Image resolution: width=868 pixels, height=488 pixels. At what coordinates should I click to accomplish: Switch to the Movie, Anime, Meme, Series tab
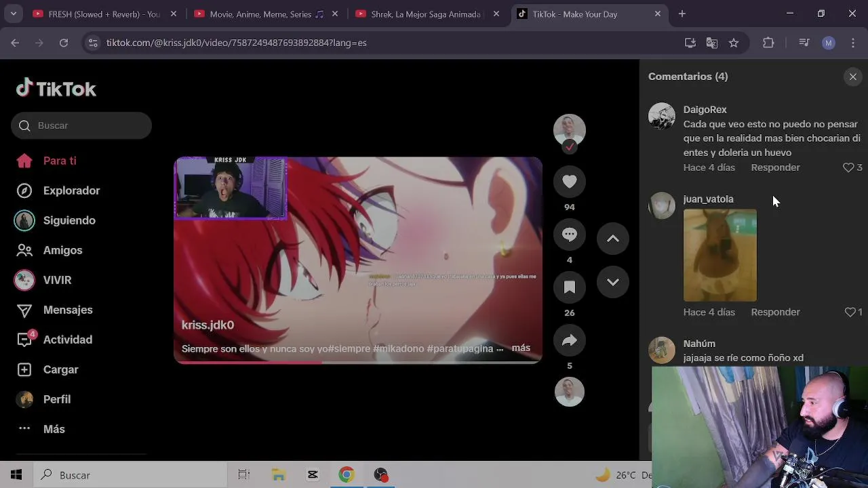click(266, 14)
